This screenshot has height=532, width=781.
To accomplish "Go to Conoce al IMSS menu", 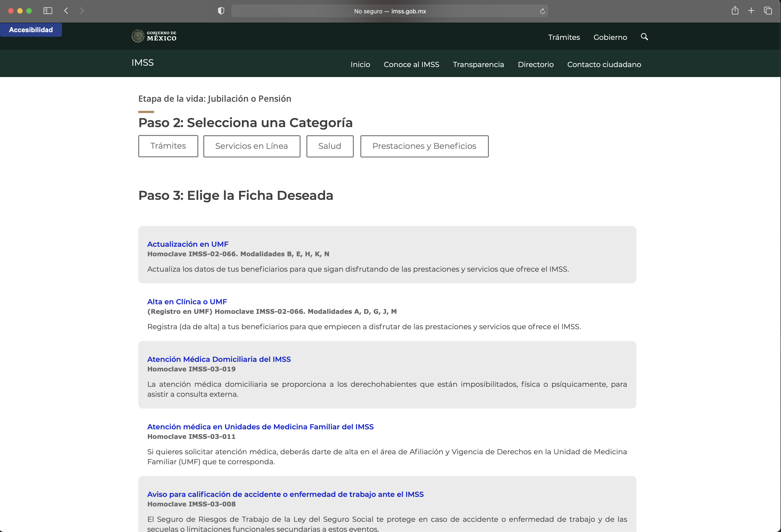I will tap(411, 65).
